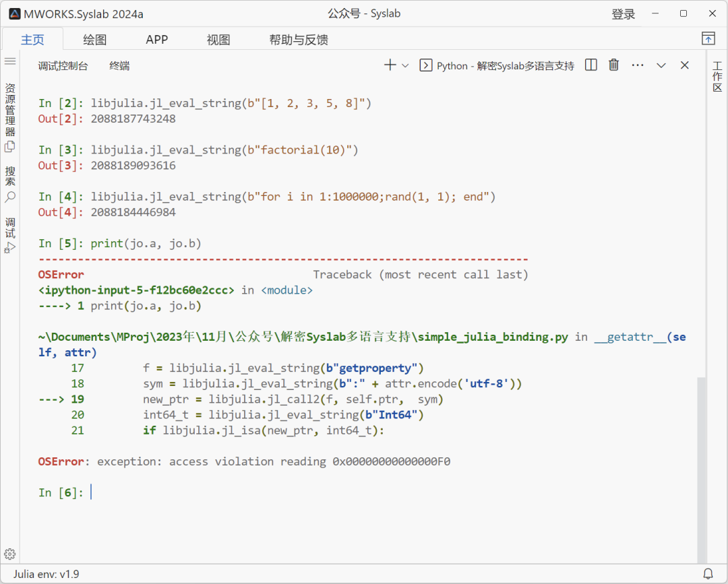The height and width of the screenshot is (584, 728).
Task: Switch to the 绘图 ribbon tab
Action: (94, 39)
